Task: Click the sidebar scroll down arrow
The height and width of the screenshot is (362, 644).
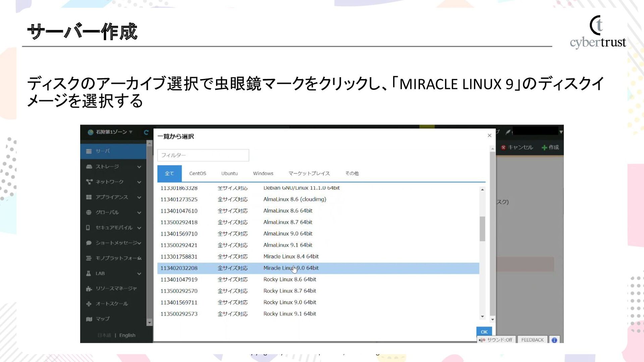Action: 150,323
